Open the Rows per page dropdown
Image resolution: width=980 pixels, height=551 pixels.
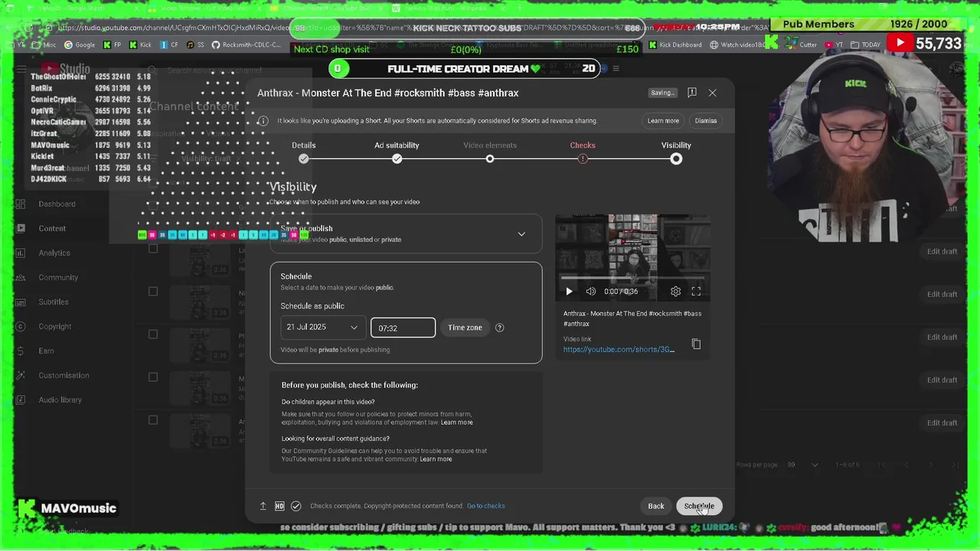coord(803,465)
